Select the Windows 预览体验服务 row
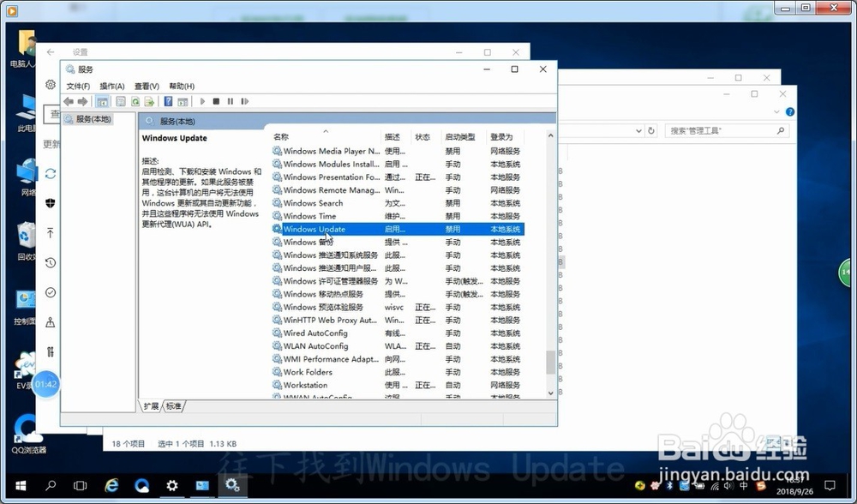Screen dimensions: 857x504 click(398, 307)
